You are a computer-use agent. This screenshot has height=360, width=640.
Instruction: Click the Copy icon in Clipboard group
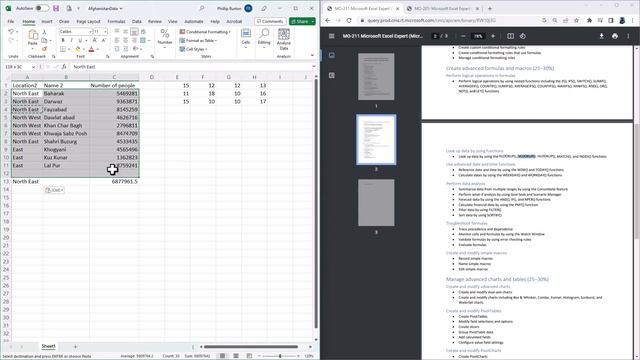(x=44, y=40)
